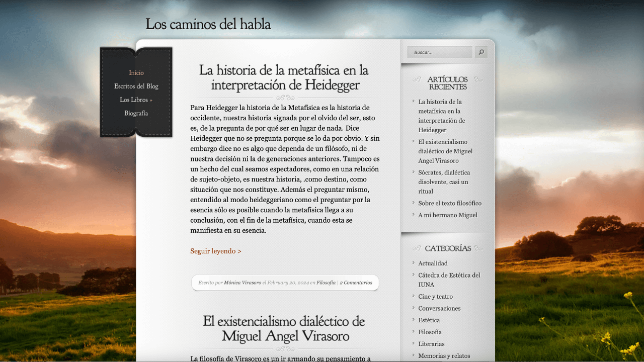The height and width of the screenshot is (362, 644).
Task: Select the Estética category
Action: [x=429, y=320]
